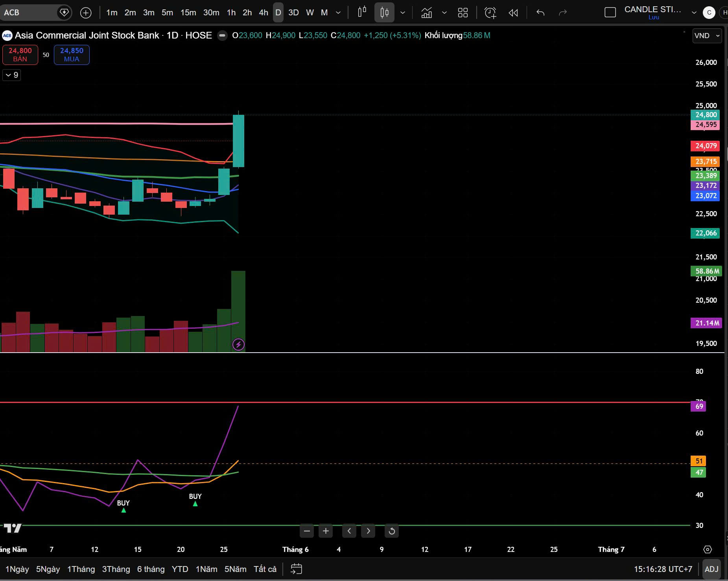
Task: Select the 3Tháng date range
Action: [x=116, y=569]
